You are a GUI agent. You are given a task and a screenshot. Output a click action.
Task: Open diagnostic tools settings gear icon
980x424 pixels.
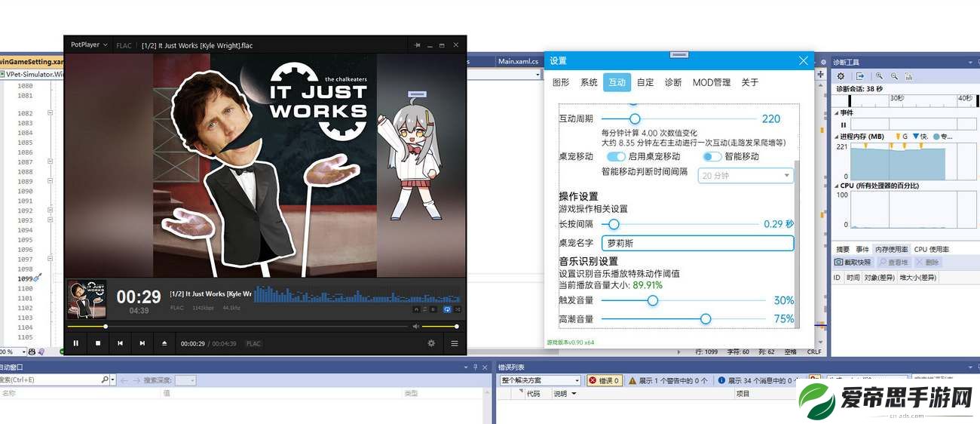click(x=841, y=76)
